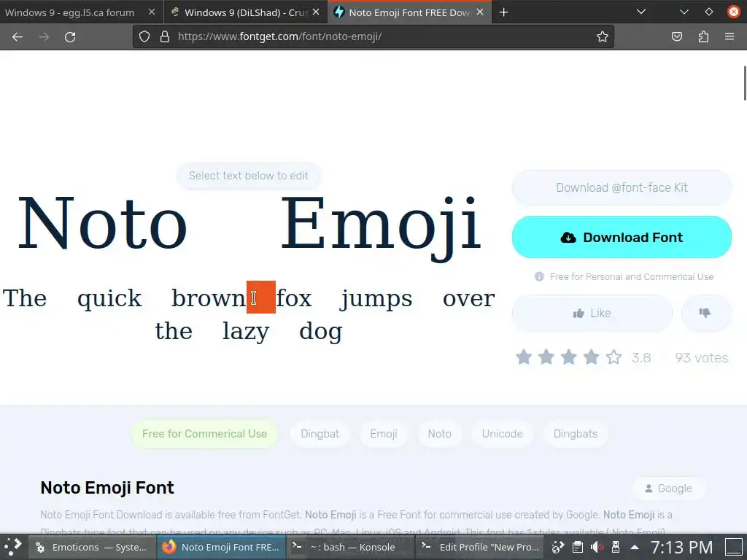Image resolution: width=747 pixels, height=560 pixels.
Task: Open the Google author link
Action: point(668,489)
